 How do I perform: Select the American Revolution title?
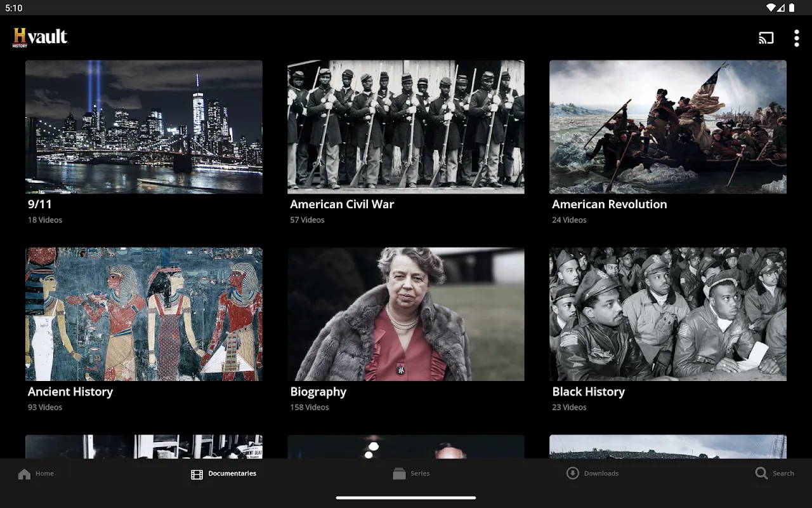point(610,204)
